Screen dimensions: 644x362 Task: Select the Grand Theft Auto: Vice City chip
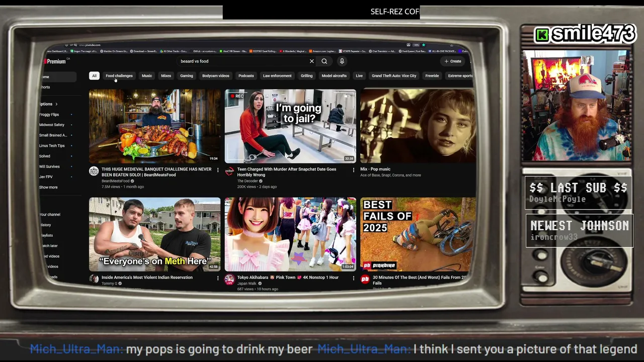pyautogui.click(x=394, y=76)
